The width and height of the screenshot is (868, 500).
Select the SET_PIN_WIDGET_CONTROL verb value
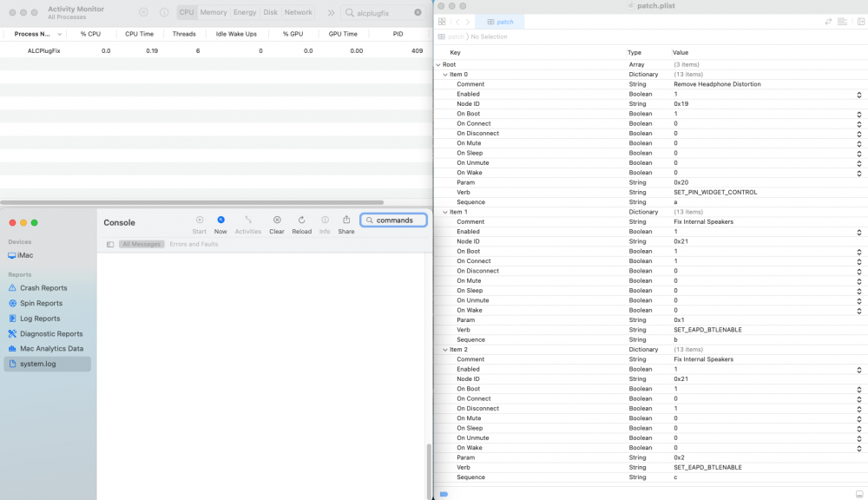pos(715,192)
